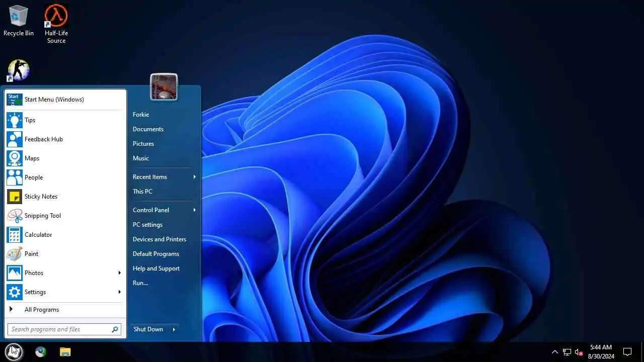Open the Snipping Tool scissors icon

click(15, 216)
